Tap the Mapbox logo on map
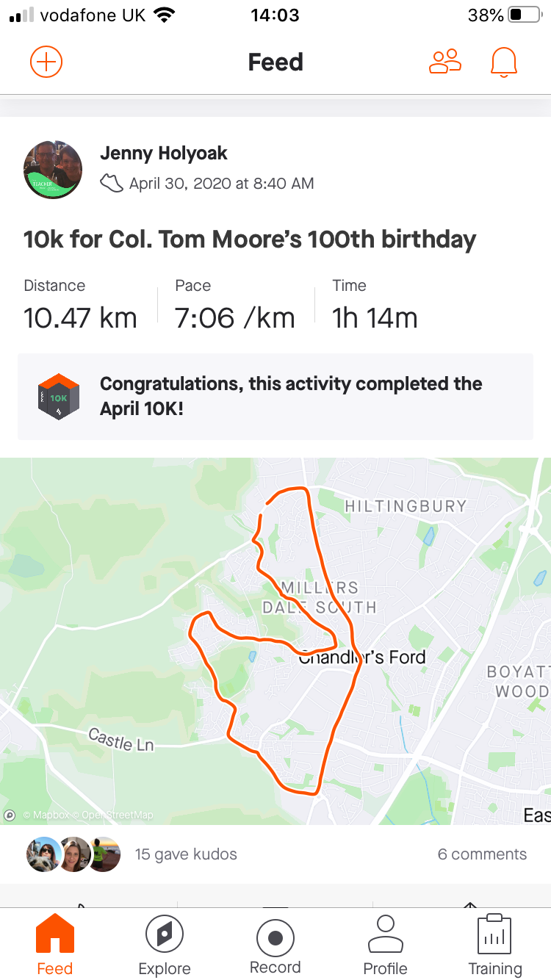 [10, 815]
